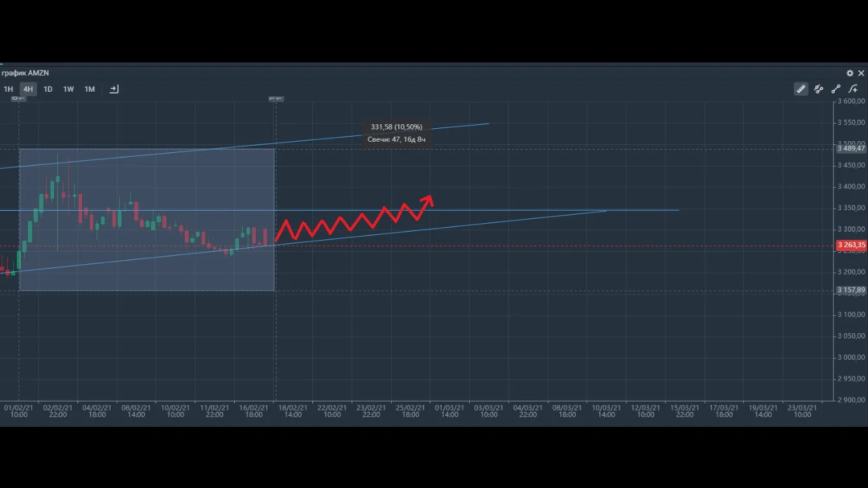
Task: Click the 3 000,00 price axis label
Action: 851,357
